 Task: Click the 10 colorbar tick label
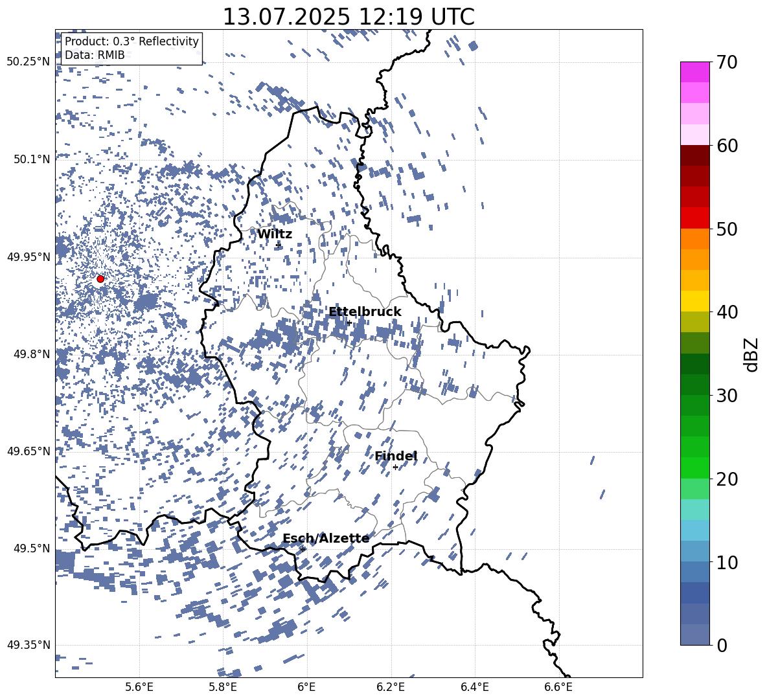(727, 561)
